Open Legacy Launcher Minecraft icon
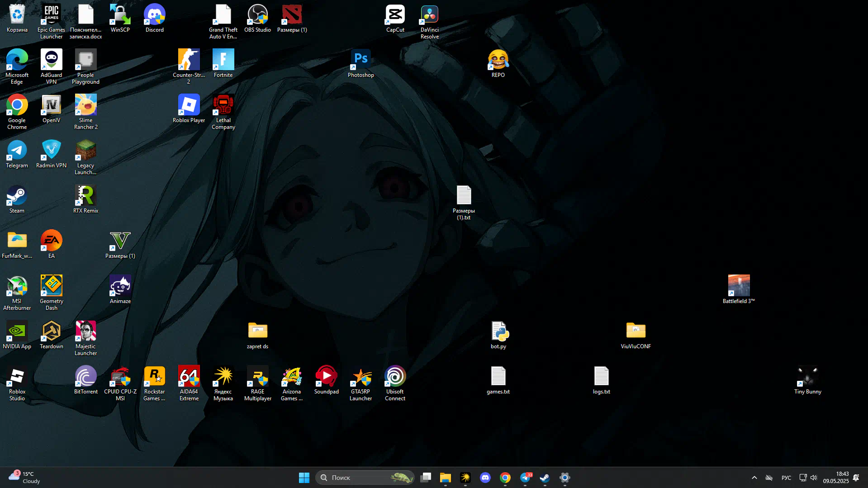The image size is (868, 488). coord(86,157)
